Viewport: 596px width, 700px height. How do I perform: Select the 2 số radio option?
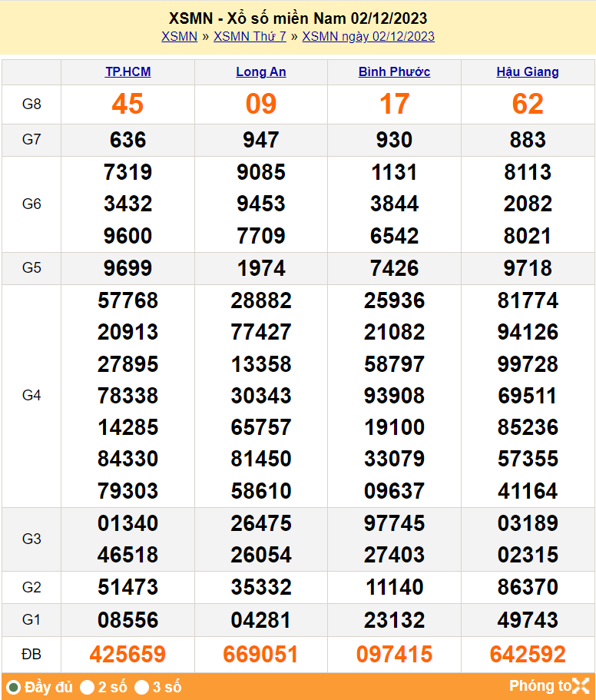pyautogui.click(x=88, y=687)
